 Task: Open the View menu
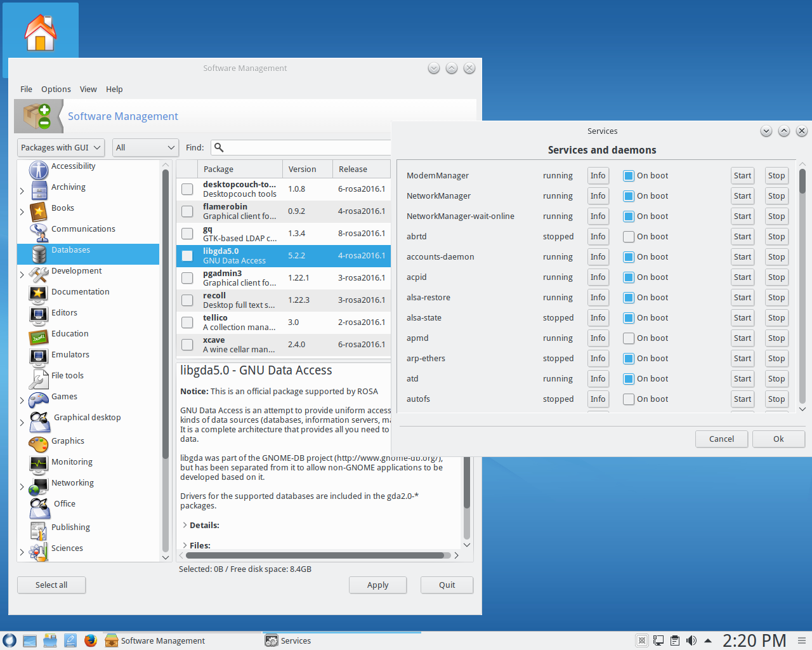click(88, 90)
